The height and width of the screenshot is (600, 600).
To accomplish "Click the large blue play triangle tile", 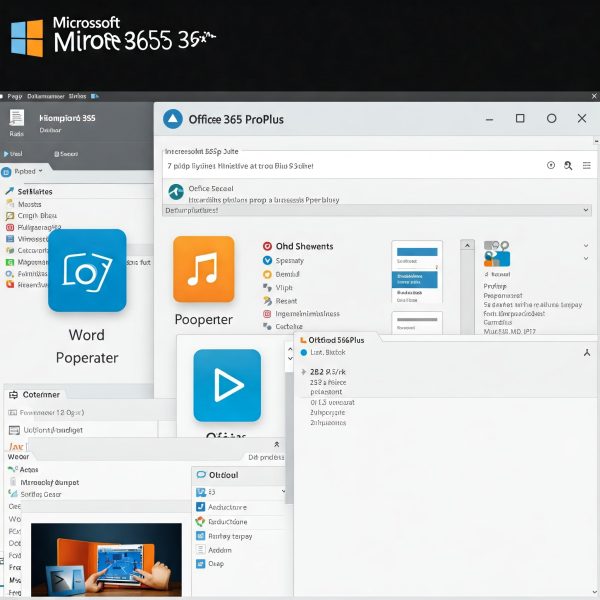I will pyautogui.click(x=227, y=385).
